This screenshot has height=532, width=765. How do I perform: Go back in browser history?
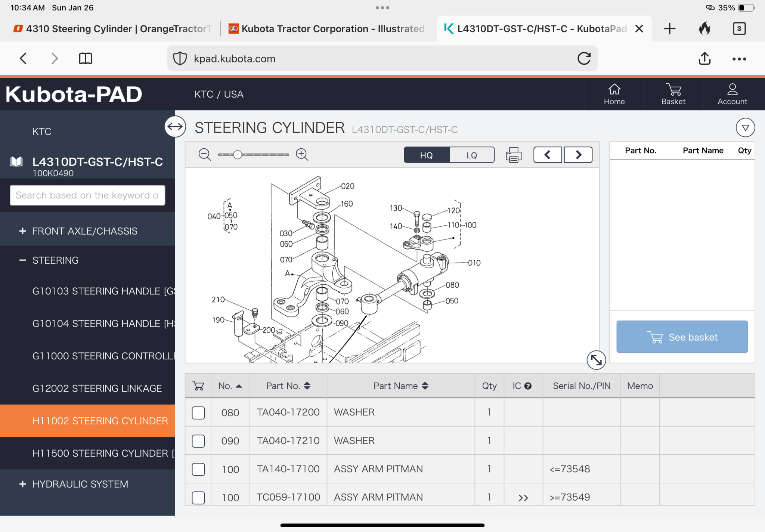click(x=23, y=58)
